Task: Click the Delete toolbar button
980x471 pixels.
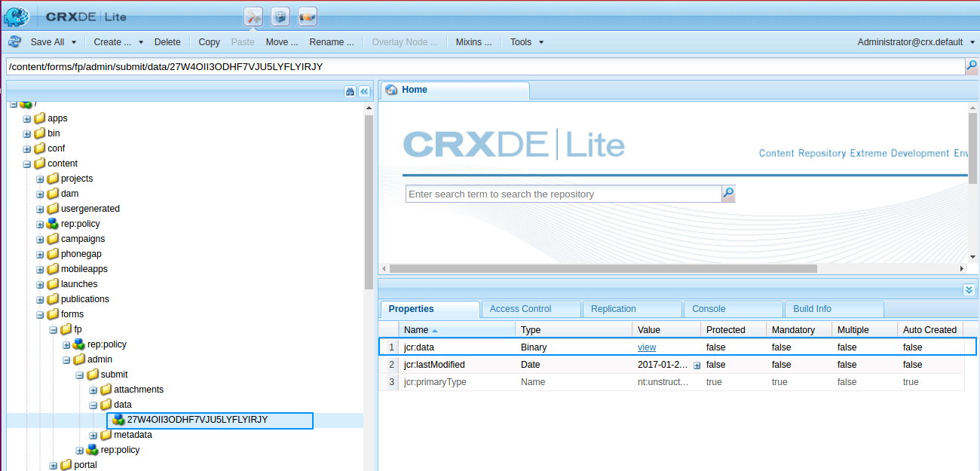Action: pos(167,42)
